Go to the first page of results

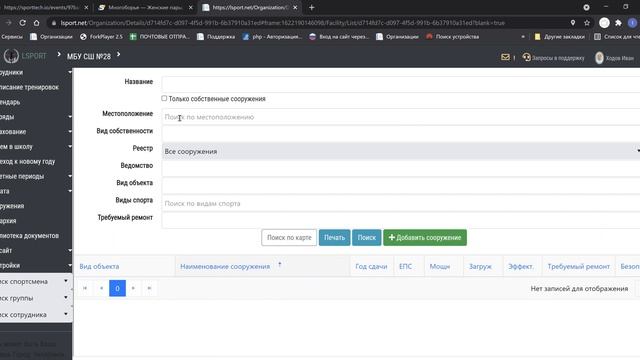85,288
